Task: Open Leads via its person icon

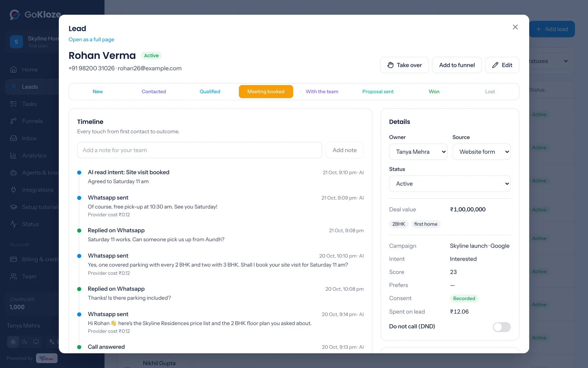Action: click(14, 87)
